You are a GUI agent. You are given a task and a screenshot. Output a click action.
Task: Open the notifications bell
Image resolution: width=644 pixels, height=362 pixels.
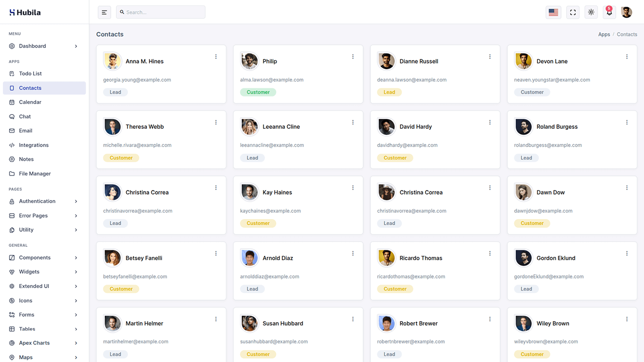click(609, 13)
